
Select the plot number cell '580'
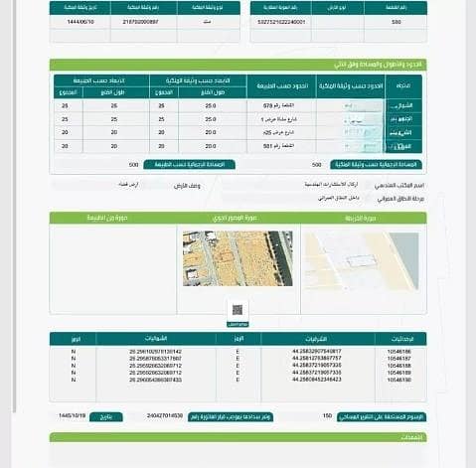point(397,22)
